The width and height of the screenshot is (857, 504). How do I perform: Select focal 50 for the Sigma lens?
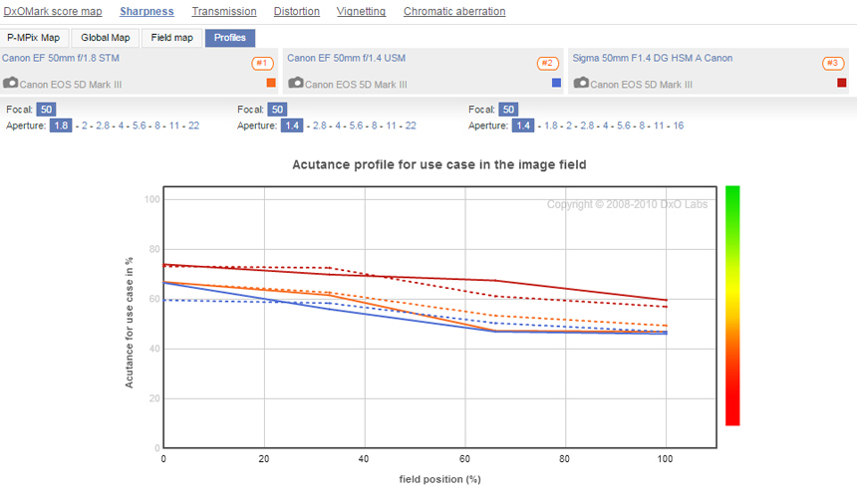(x=509, y=110)
